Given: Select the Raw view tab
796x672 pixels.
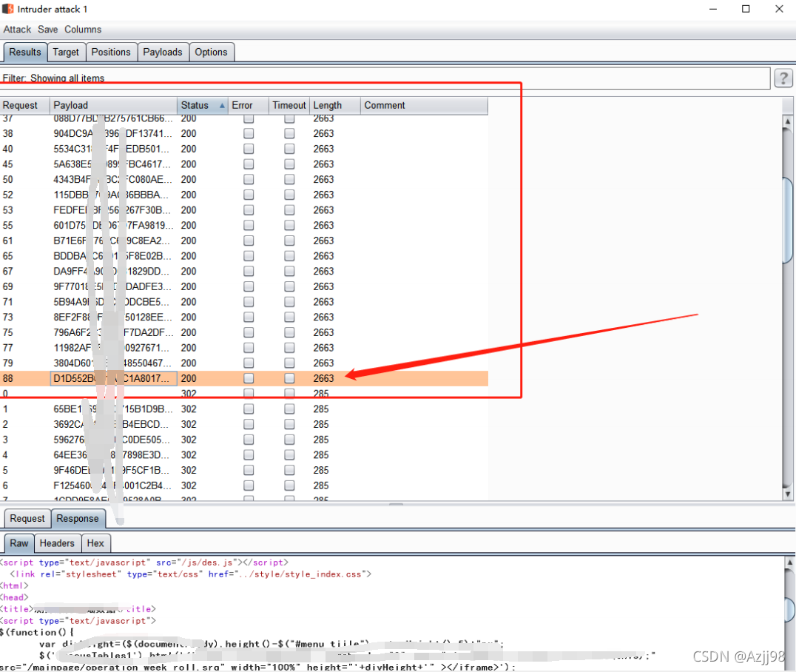Looking at the screenshot, I should coord(19,543).
